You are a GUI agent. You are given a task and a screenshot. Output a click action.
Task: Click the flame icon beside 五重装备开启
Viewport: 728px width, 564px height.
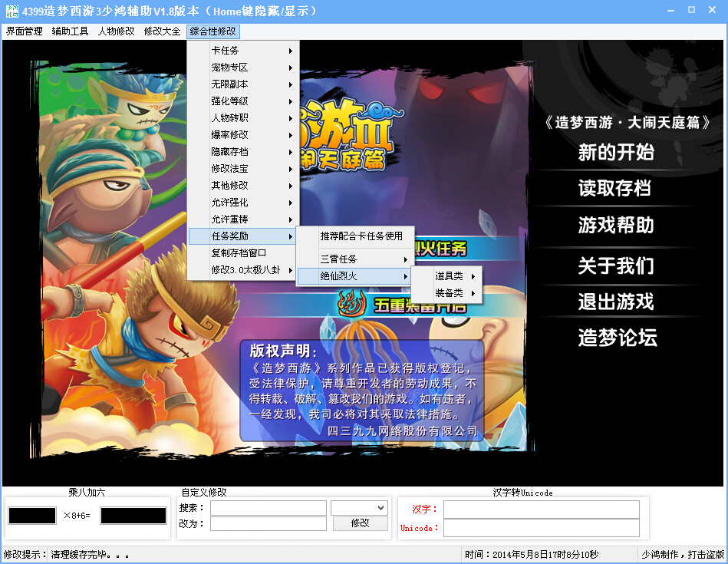tap(353, 303)
